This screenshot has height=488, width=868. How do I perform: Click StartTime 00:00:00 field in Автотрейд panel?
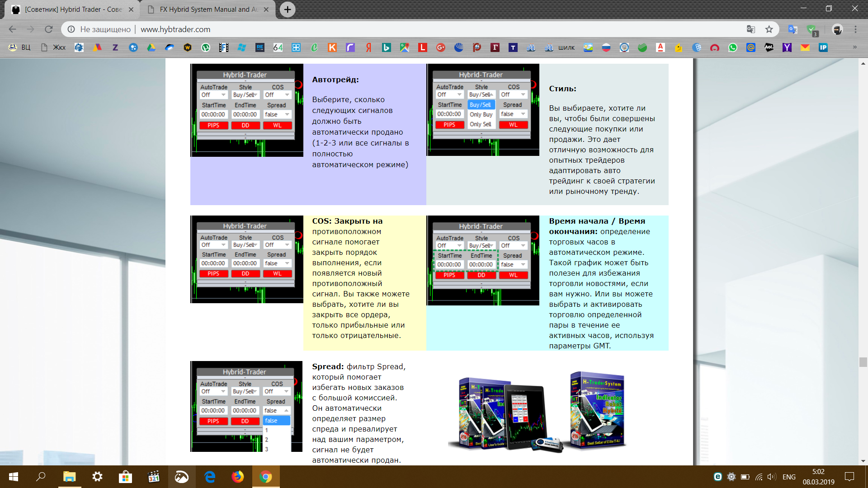pos(213,115)
